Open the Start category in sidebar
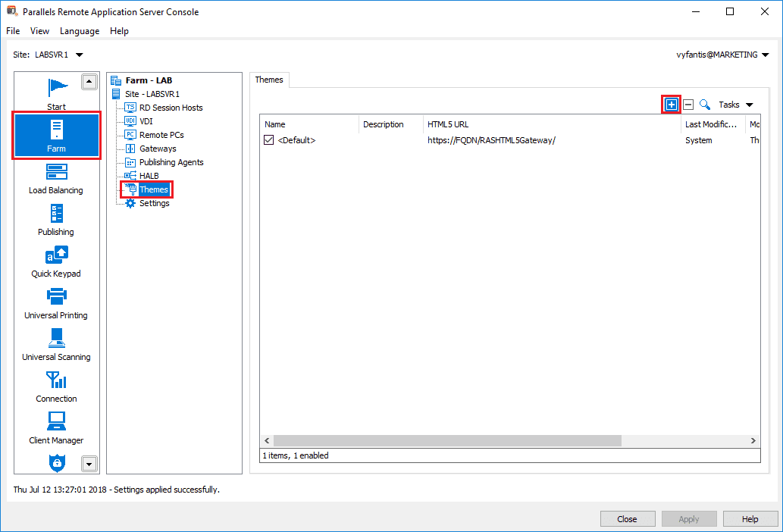783x532 pixels. (56, 93)
